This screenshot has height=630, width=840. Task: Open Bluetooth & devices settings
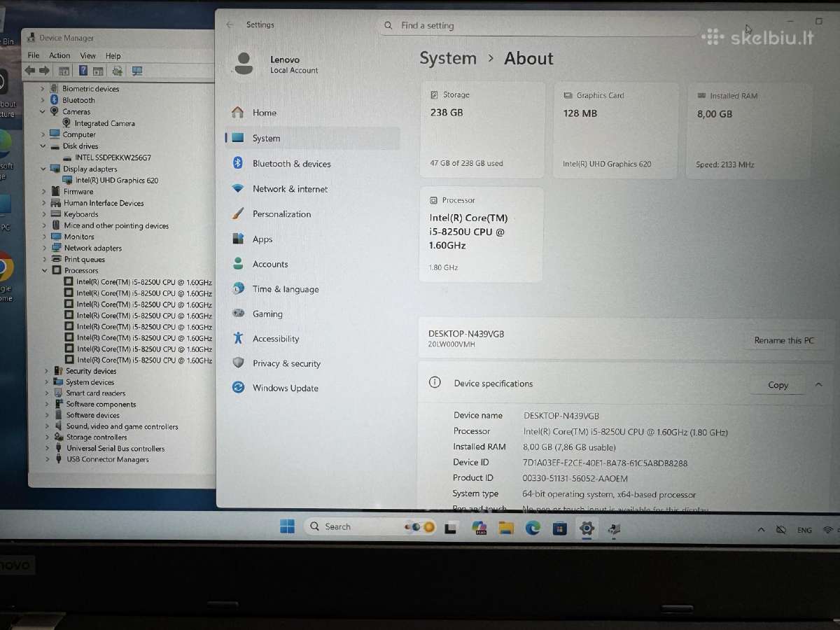pos(291,164)
